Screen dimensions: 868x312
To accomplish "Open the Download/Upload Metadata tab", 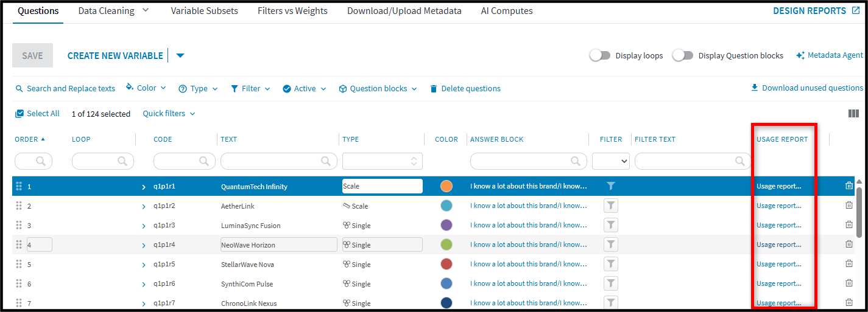I will (x=404, y=11).
